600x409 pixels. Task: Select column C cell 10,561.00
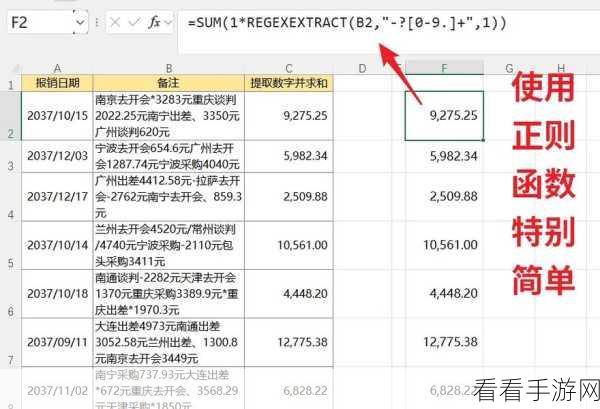(x=289, y=245)
